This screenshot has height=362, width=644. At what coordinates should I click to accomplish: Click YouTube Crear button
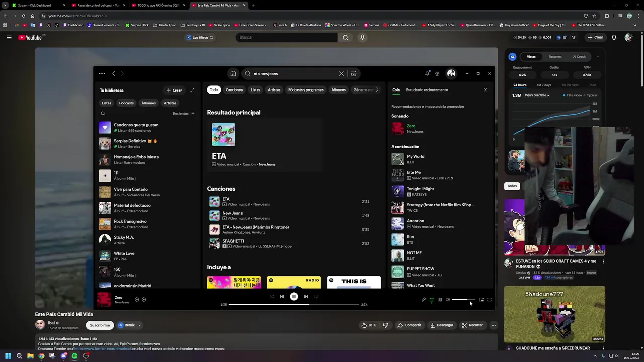tap(595, 37)
